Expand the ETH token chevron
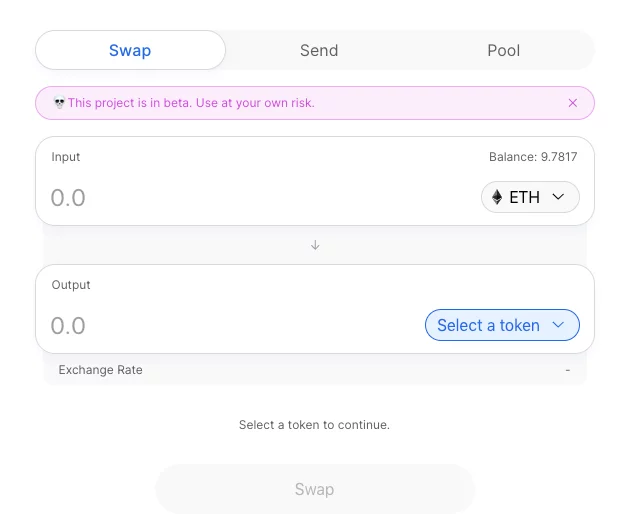 (x=558, y=197)
